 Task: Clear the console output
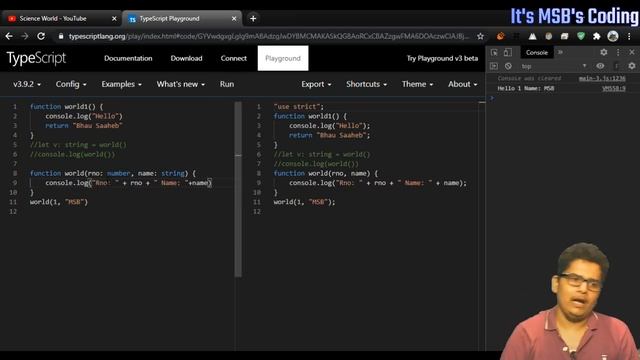point(508,66)
